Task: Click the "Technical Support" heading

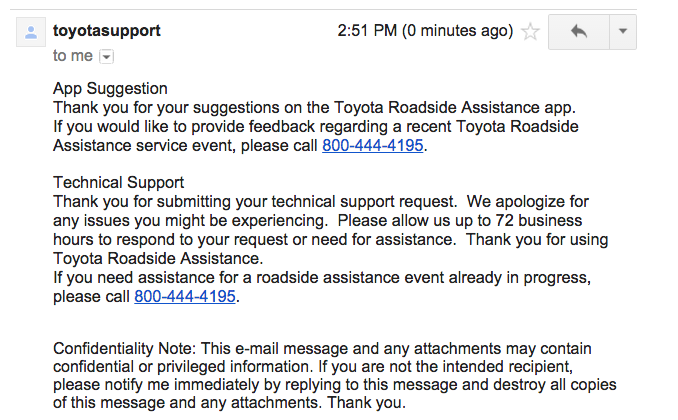Action: (x=118, y=182)
